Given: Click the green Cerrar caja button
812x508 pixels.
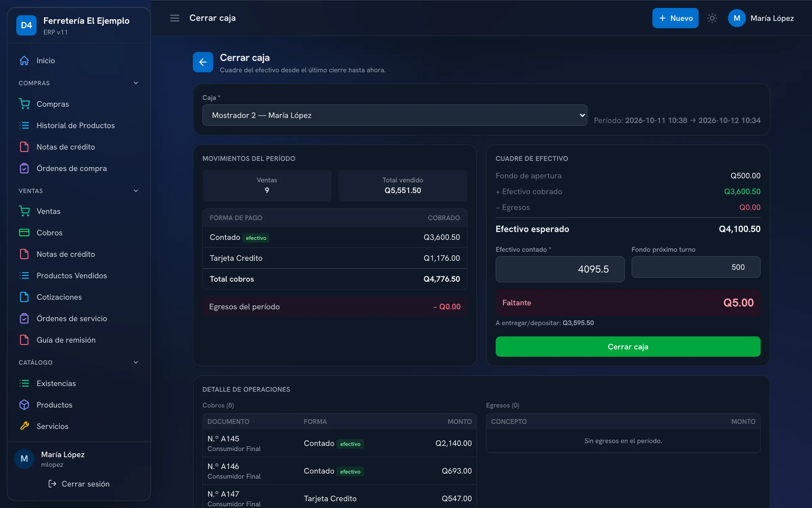Looking at the screenshot, I should tap(628, 346).
